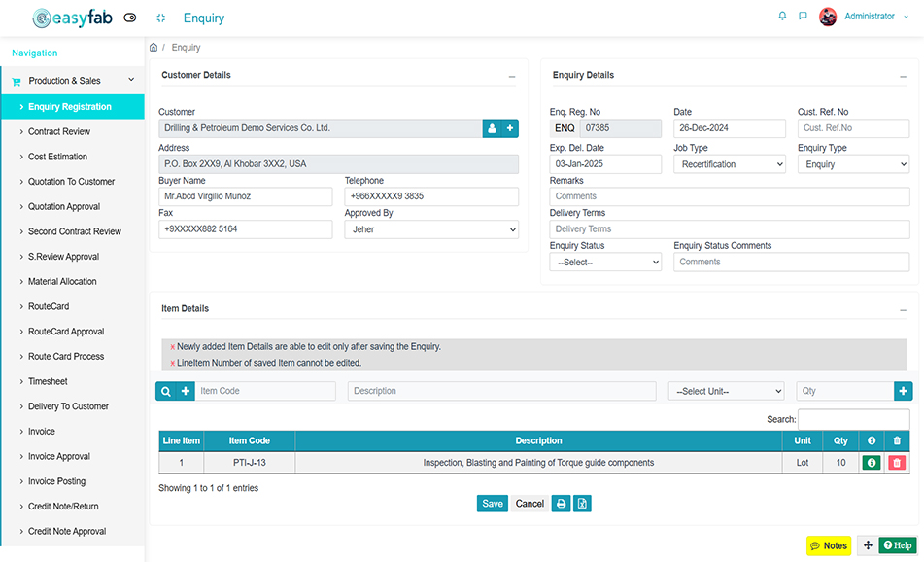
Task: Go to Quotation To Customer menu item
Action: 71,182
